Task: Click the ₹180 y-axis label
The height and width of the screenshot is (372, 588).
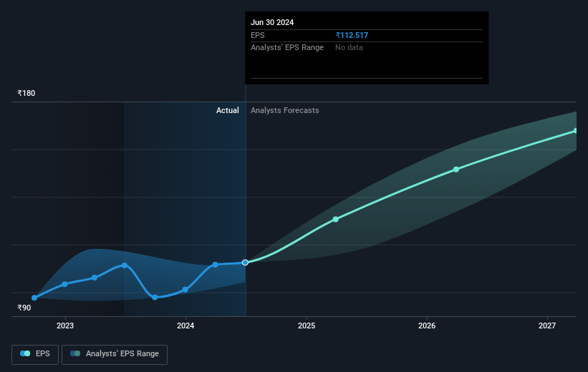Action: click(x=26, y=93)
